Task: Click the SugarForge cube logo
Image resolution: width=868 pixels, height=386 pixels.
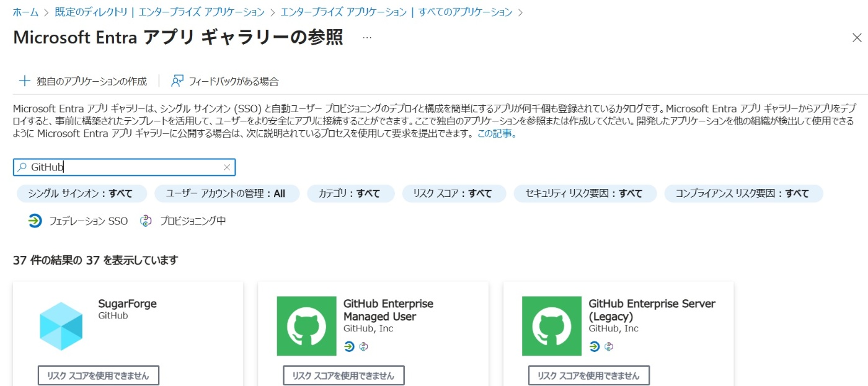Action: coord(61,326)
